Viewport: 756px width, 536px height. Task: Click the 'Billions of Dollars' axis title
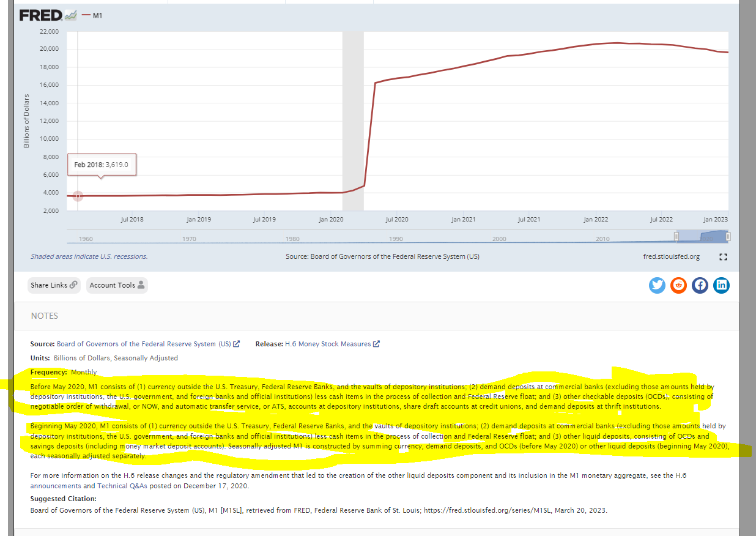(26, 121)
